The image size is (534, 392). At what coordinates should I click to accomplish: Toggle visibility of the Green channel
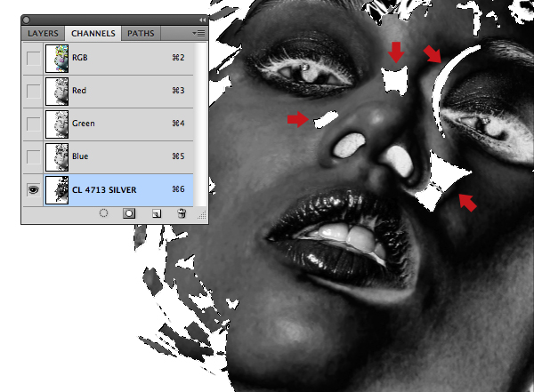pyautogui.click(x=33, y=124)
